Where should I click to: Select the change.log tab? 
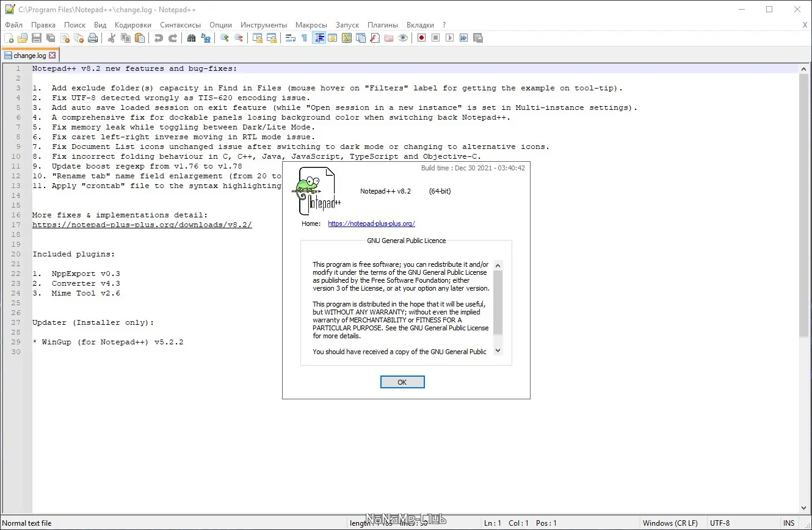(30, 56)
